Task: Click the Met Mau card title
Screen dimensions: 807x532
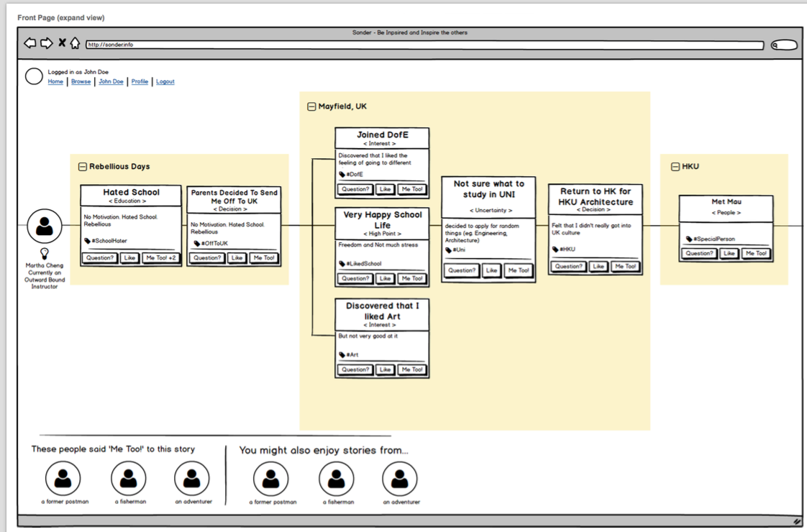Action: tap(726, 202)
